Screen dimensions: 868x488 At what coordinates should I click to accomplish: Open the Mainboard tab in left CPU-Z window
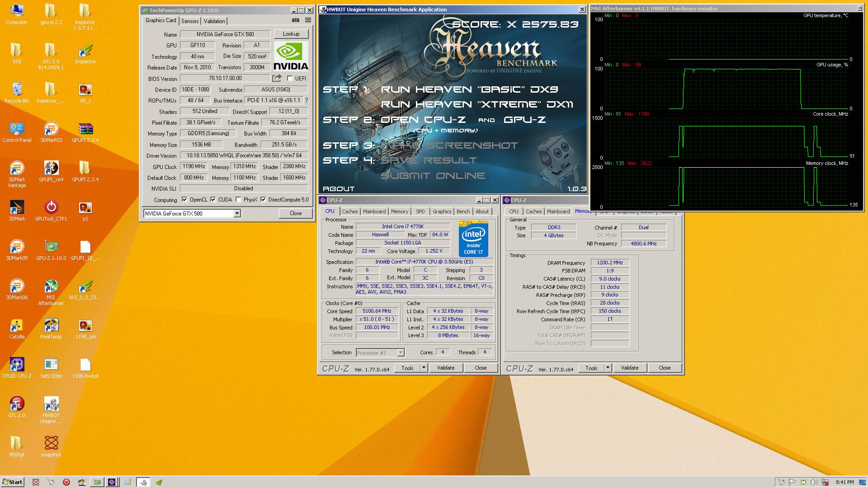[x=374, y=211]
